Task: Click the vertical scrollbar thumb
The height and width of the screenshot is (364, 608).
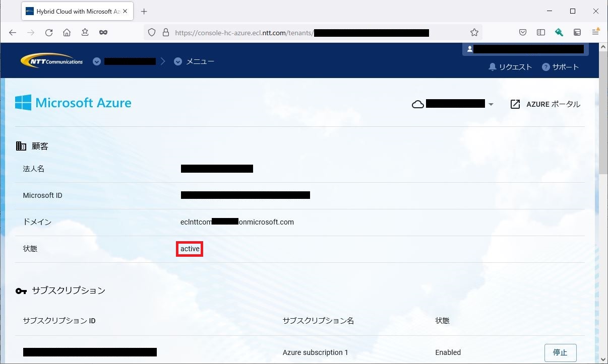Action: coord(603,112)
